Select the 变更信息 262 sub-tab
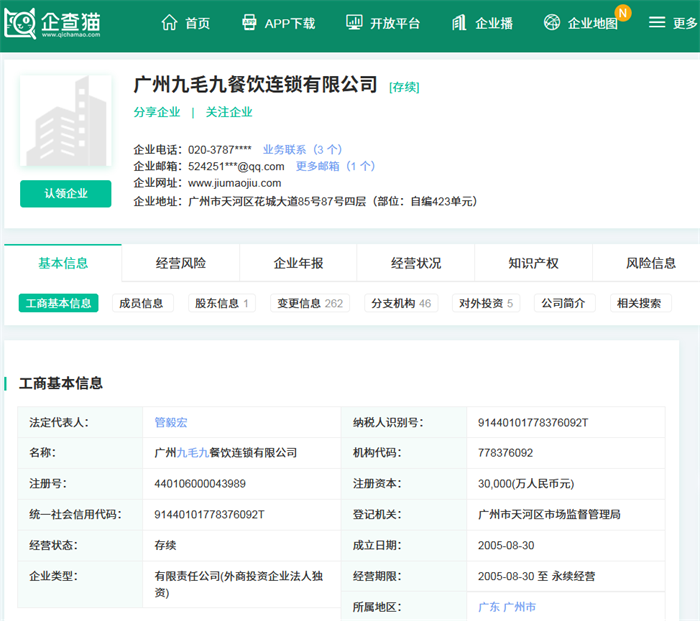 (x=310, y=303)
